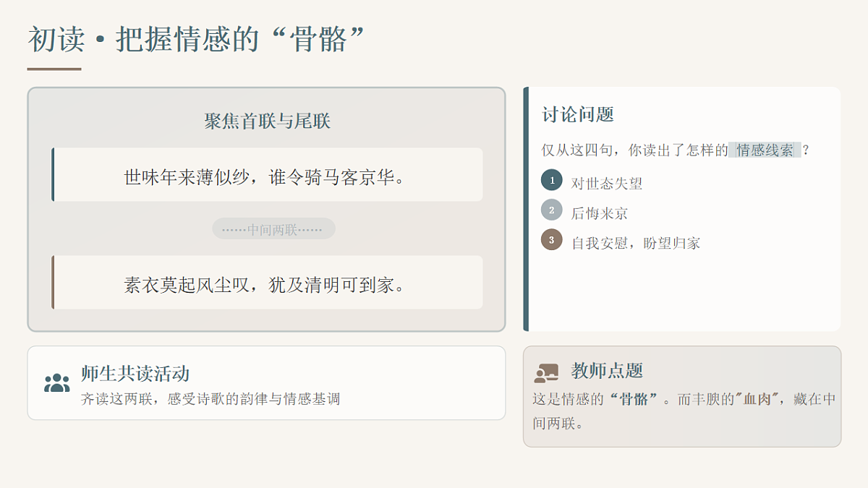Click the text 齐读这两联，感受诗歌的韵律与情感基调
The height and width of the screenshot is (488, 868).
pyautogui.click(x=210, y=399)
